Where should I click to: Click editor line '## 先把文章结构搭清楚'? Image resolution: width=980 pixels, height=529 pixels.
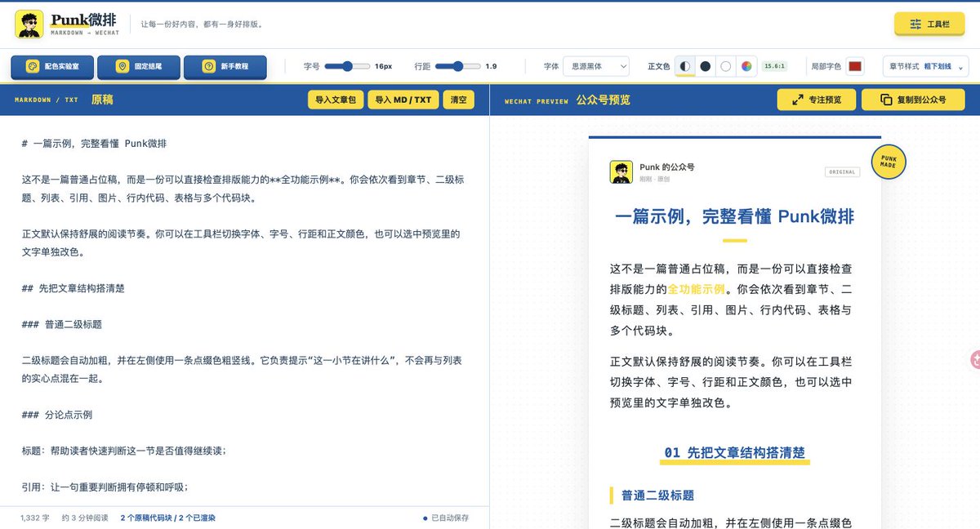coord(73,288)
